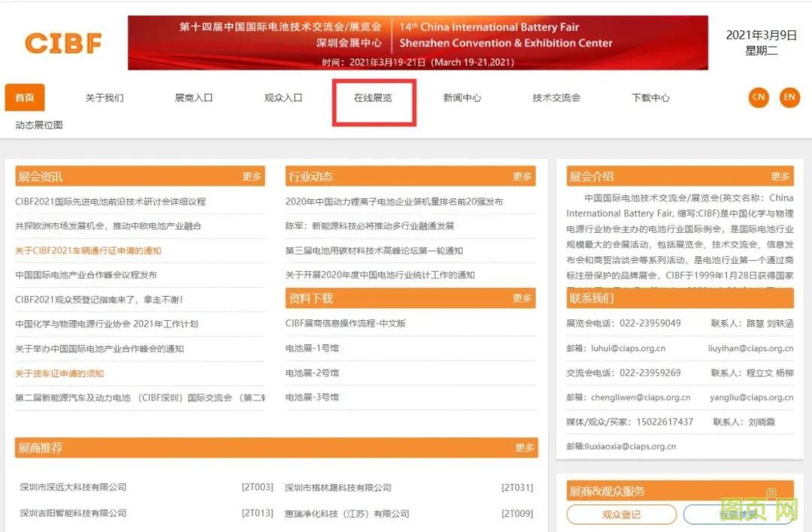Click the red exhibition banner image
Image resolution: width=812 pixels, height=532 pixels.
418,41
